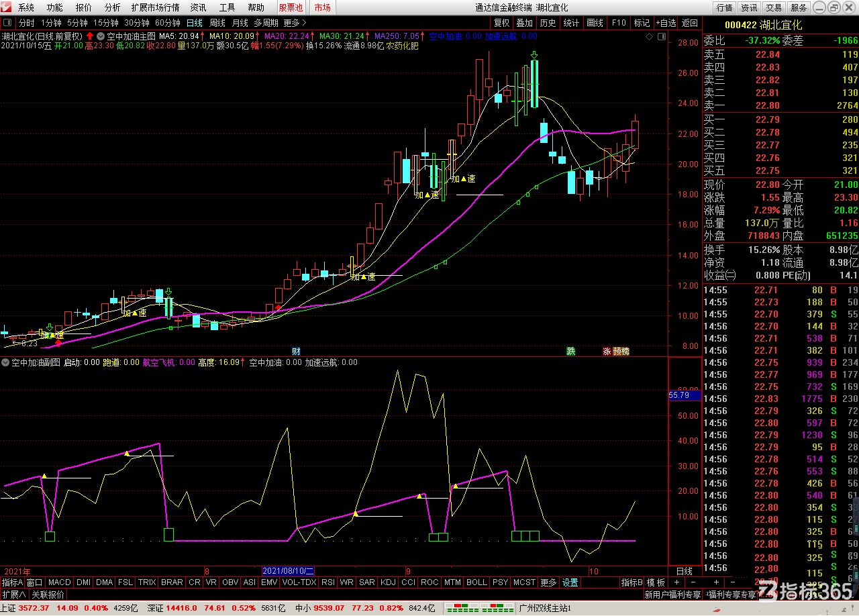
Task: Click the green 跌 marker icon
Action: coord(571,351)
